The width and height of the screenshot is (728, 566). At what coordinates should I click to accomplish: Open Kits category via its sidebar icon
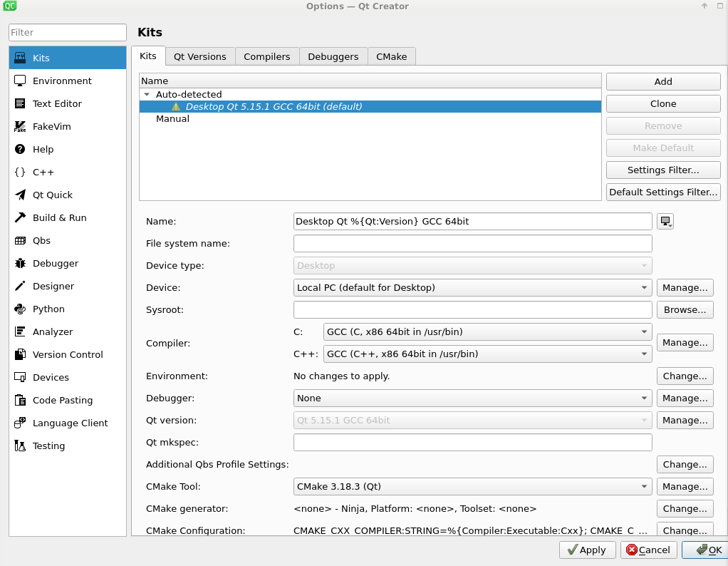[x=20, y=58]
